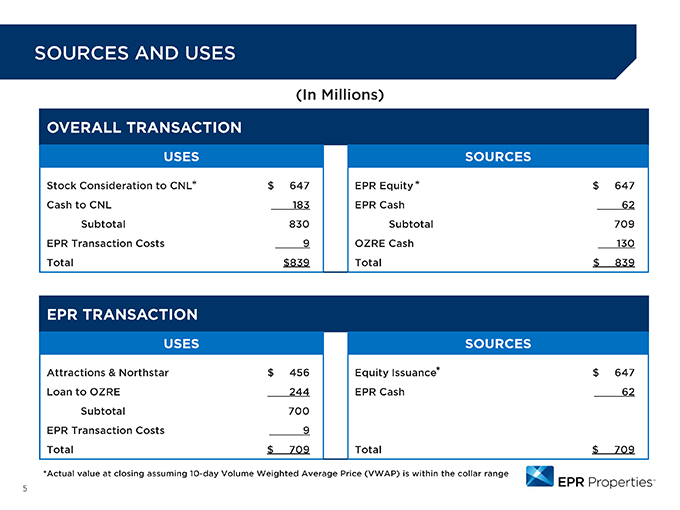Click USES header in EPR Transaction
This screenshot has height=510, width=680.
pyautogui.click(x=181, y=343)
